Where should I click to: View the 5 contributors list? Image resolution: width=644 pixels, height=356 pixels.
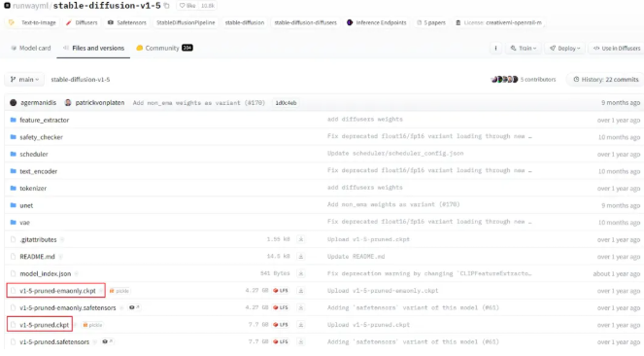coord(524,80)
